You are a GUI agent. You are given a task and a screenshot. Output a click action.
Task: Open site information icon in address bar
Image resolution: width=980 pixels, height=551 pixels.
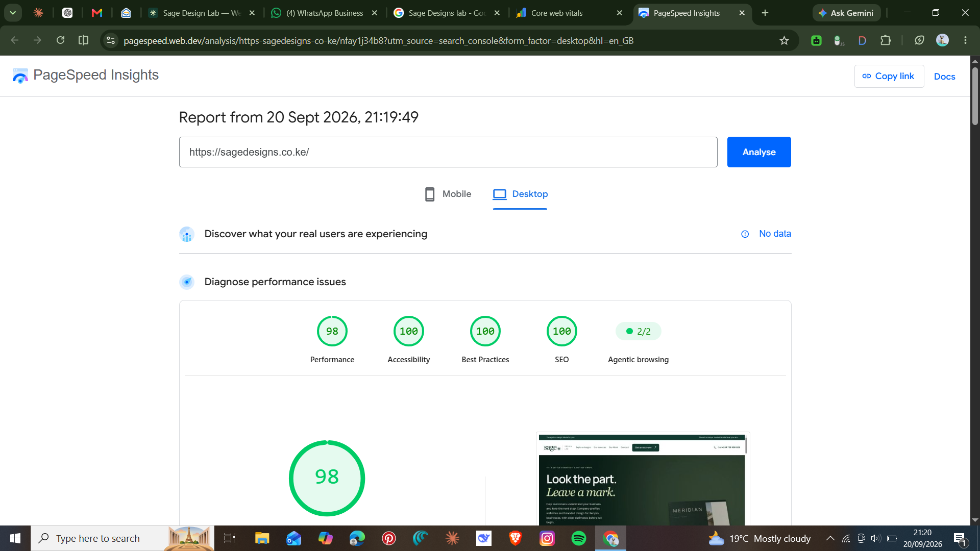pyautogui.click(x=111, y=40)
